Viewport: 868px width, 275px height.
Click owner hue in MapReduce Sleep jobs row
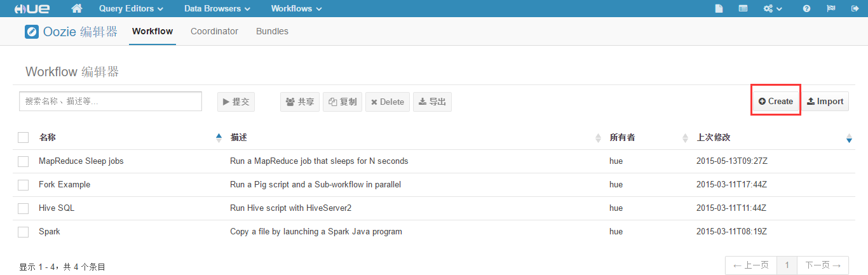click(616, 161)
